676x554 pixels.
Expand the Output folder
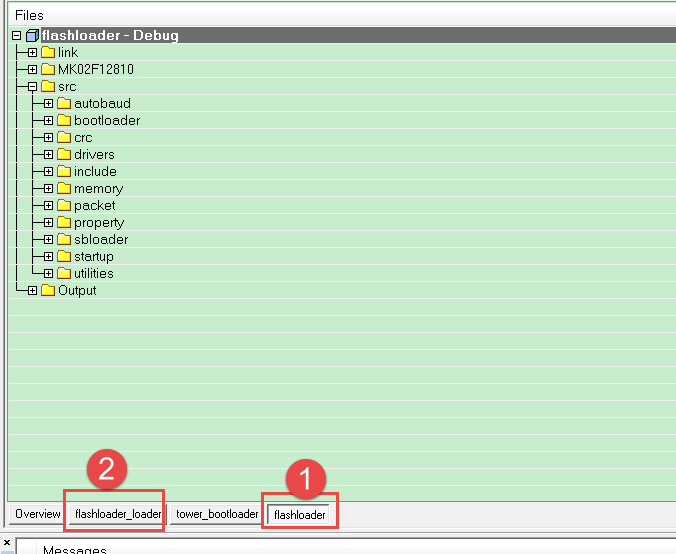click(x=32, y=291)
